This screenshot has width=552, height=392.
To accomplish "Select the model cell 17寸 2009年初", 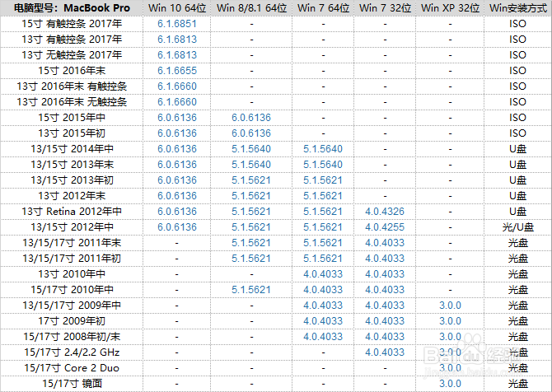I will coord(72,321).
